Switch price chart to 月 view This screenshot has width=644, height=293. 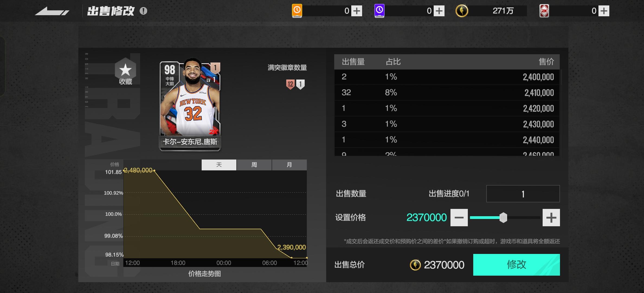[289, 165]
